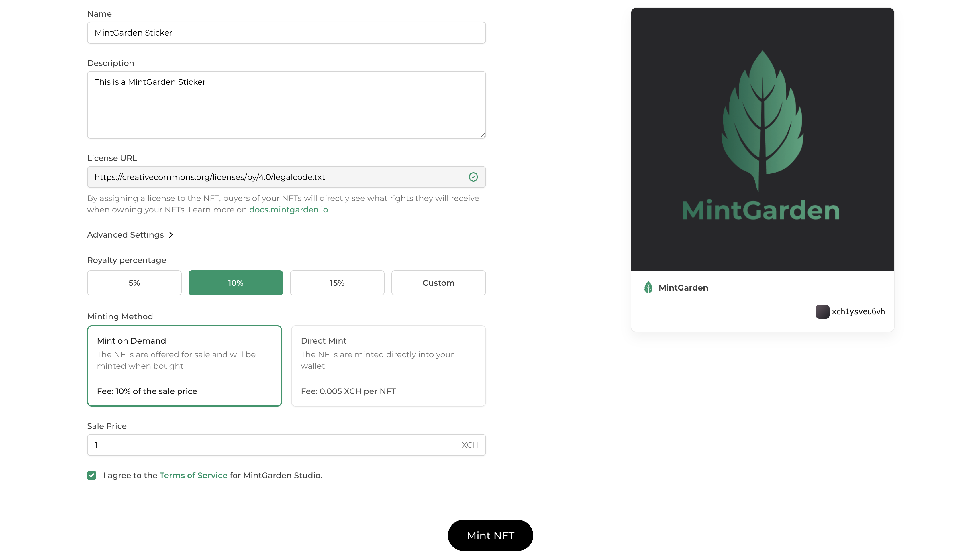
Task: Select the 15% royalty option
Action: point(337,283)
